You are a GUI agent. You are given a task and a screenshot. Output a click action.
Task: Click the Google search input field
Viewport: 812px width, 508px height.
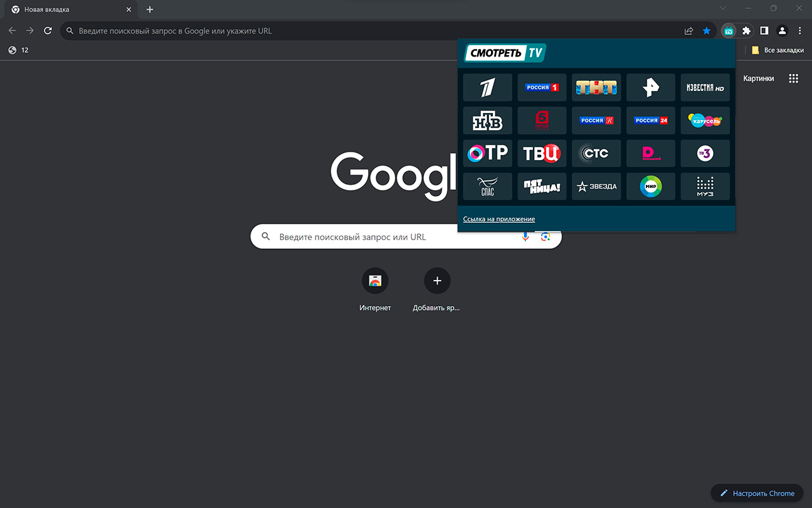406,237
